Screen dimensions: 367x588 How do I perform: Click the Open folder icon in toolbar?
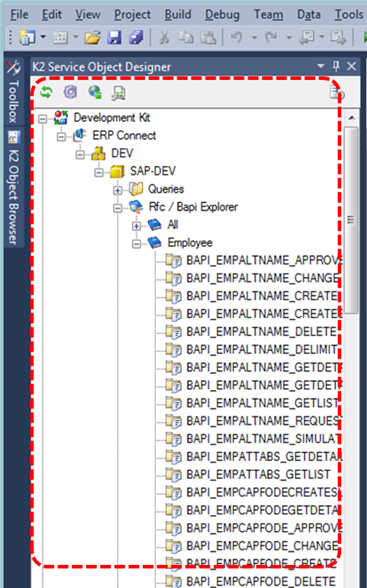pyautogui.click(x=92, y=38)
